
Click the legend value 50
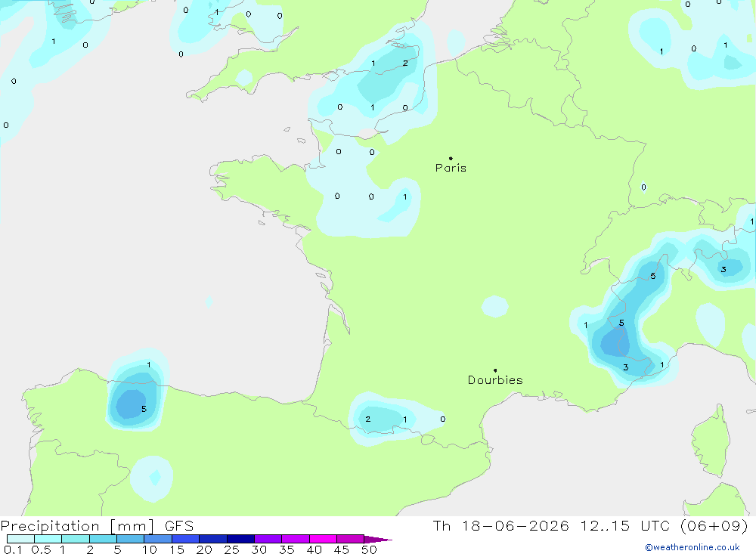pos(369,549)
